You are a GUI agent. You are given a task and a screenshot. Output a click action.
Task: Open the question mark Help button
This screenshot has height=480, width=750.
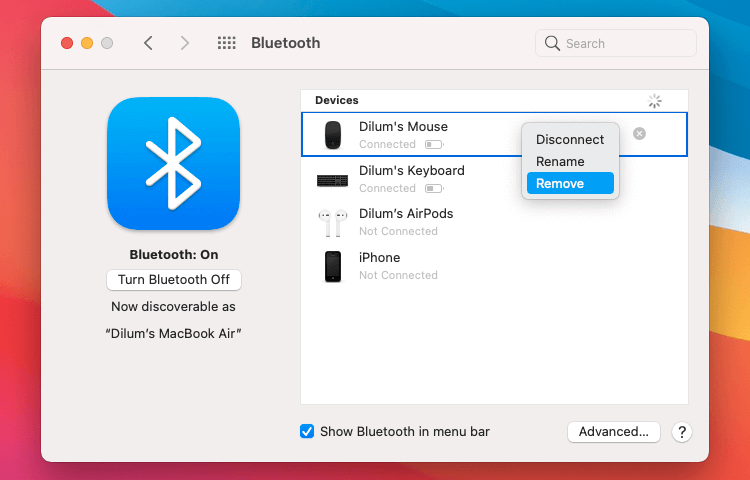tap(682, 432)
